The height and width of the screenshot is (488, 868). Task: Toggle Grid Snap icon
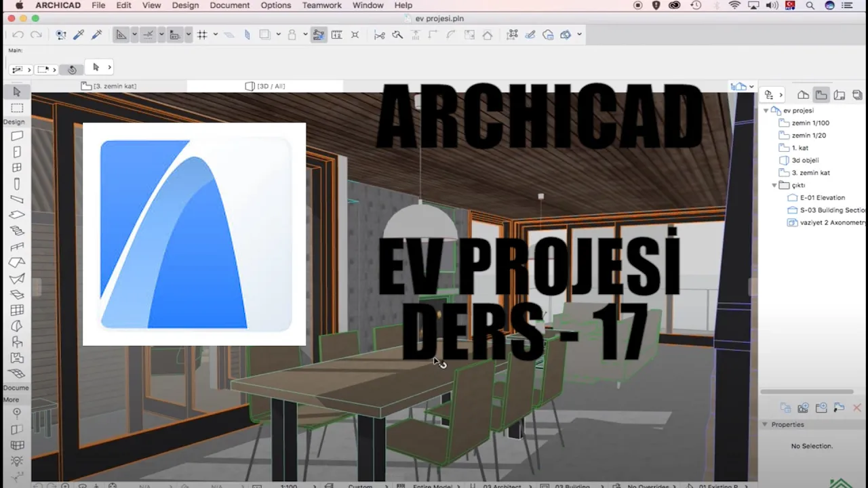coord(202,35)
